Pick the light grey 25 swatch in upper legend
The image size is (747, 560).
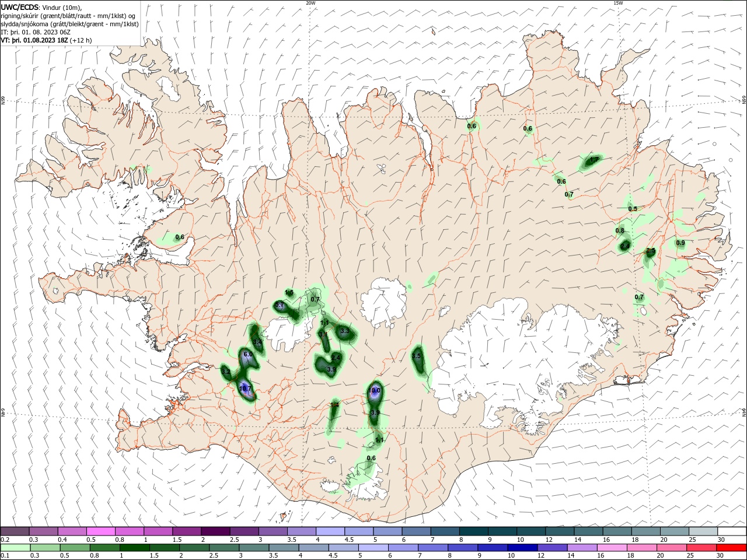[703, 531]
